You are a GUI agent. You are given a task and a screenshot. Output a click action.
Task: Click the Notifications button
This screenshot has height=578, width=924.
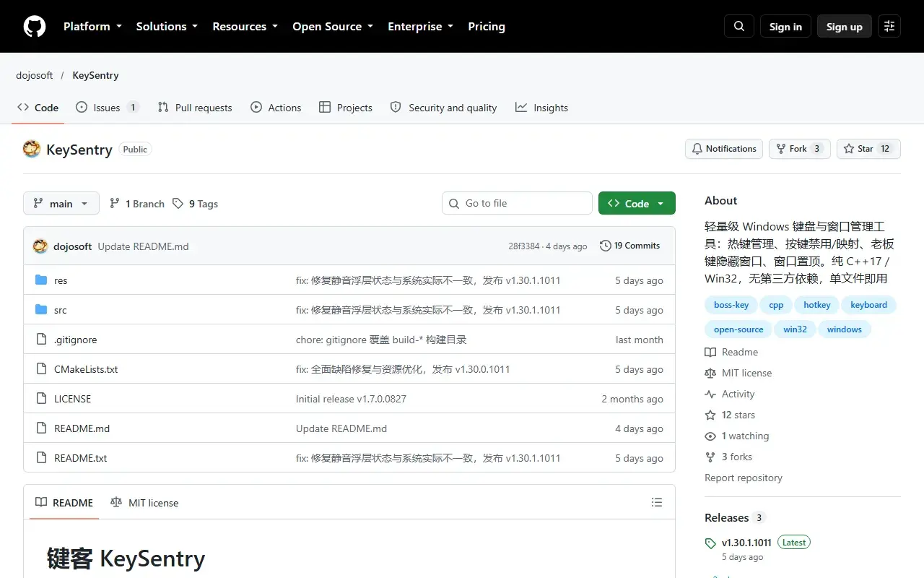click(724, 149)
